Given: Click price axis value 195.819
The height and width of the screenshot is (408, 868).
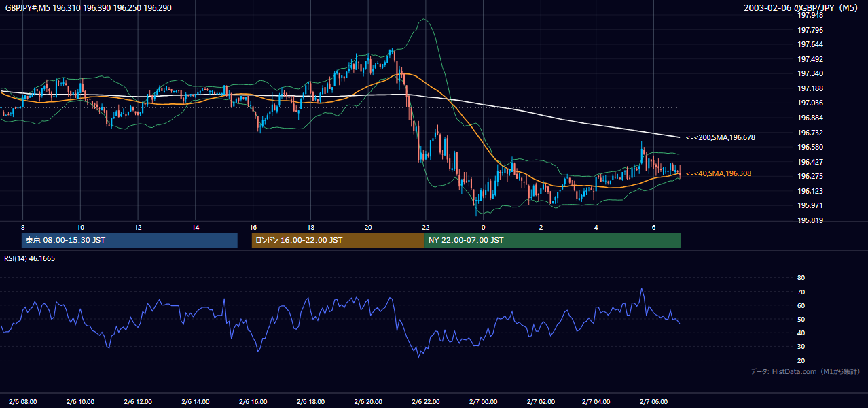Looking at the screenshot, I should pyautogui.click(x=810, y=220).
